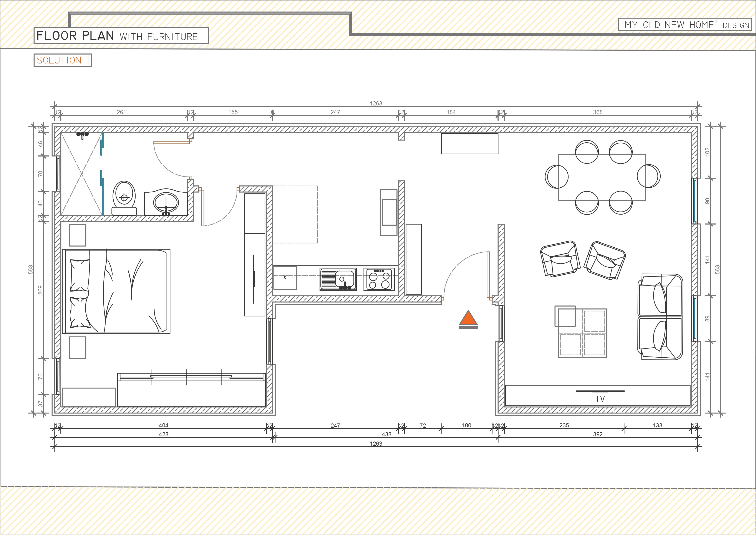Click the FLOOR PLAN WITH FURNITURE title
756x535 pixels.
[121, 36]
